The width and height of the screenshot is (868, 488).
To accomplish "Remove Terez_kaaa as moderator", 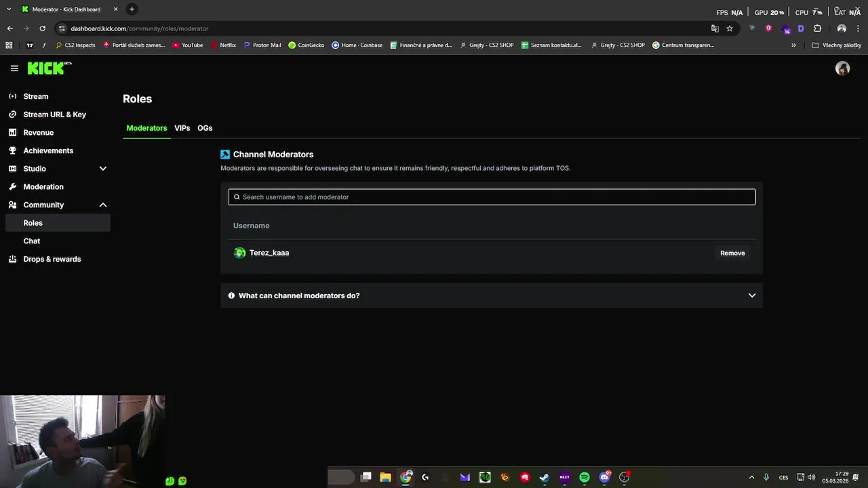I will [x=732, y=253].
